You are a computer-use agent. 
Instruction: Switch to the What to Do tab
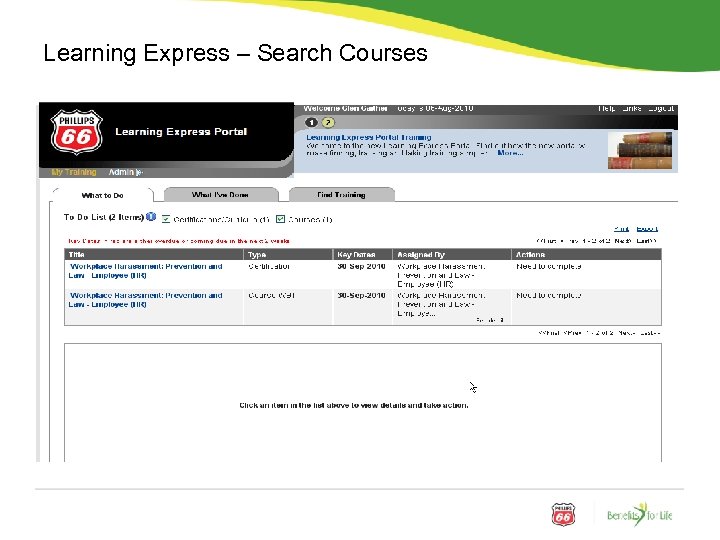click(x=102, y=195)
